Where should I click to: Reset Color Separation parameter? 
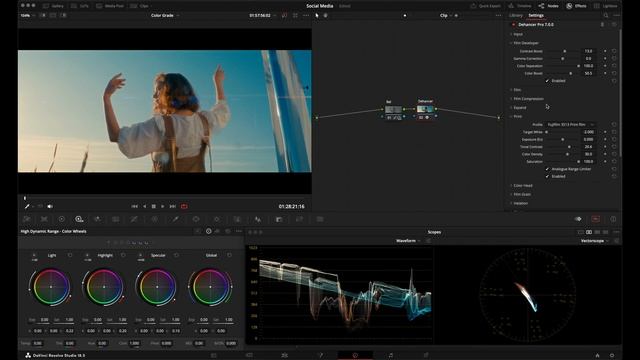point(614,66)
